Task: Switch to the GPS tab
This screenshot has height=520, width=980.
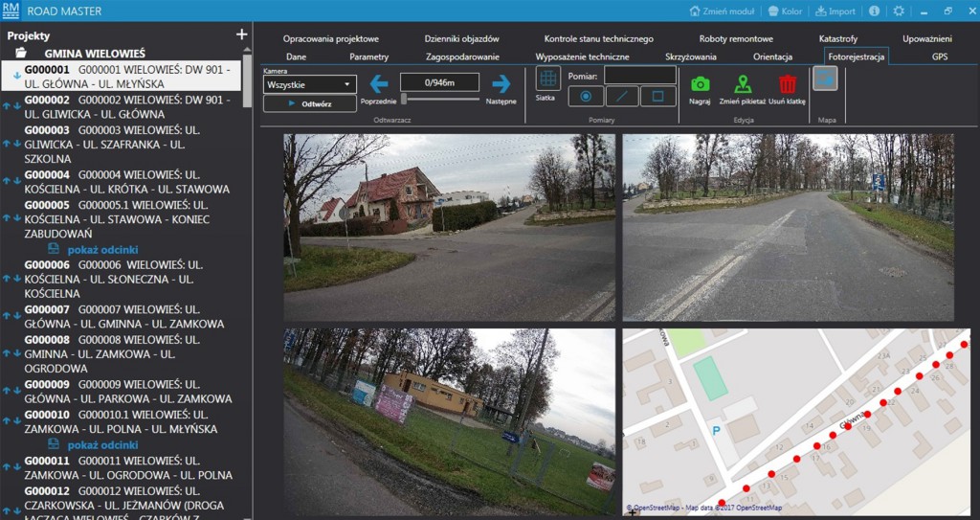Action: (x=940, y=57)
